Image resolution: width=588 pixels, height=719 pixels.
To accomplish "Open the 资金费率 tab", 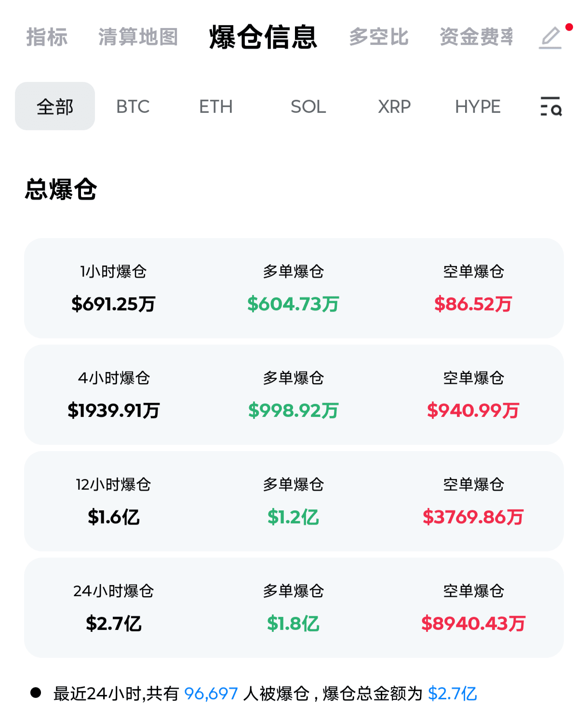I will [x=476, y=37].
